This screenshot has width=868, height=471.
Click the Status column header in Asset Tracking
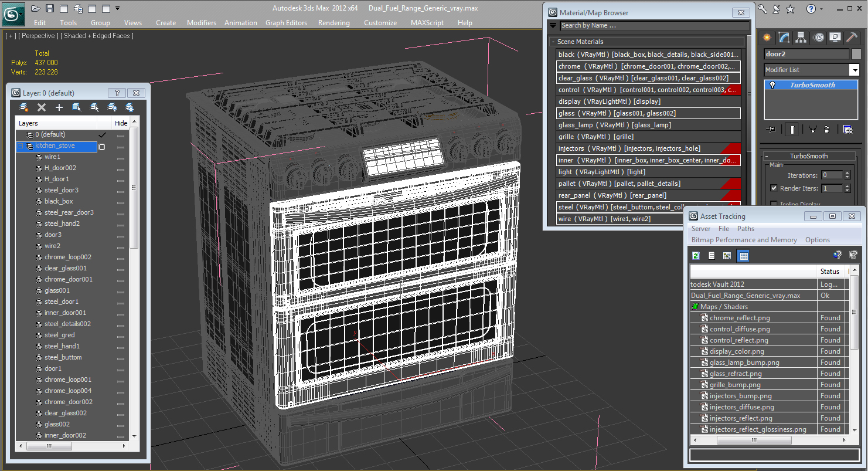coord(830,272)
